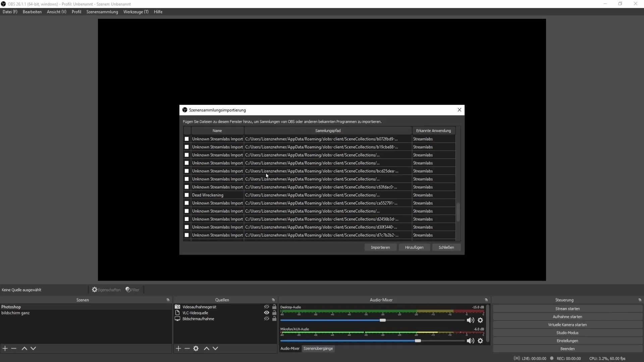
Task: Click the file icon of VLC-Videoquelle
Action: 177,313
